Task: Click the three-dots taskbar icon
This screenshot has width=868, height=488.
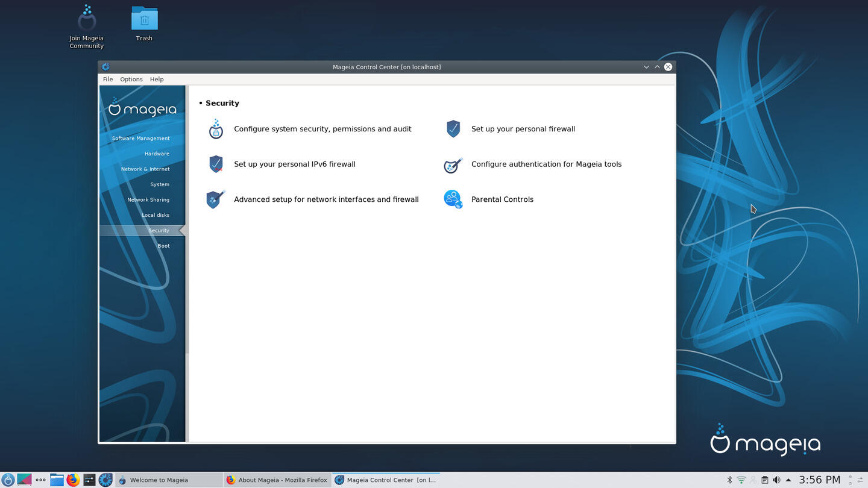Action: [40, 480]
